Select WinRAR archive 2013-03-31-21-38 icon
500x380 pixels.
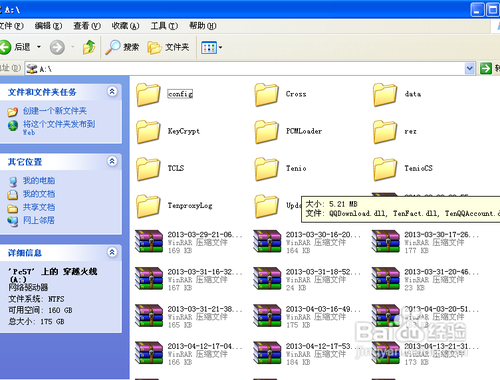pyautogui.click(x=149, y=315)
